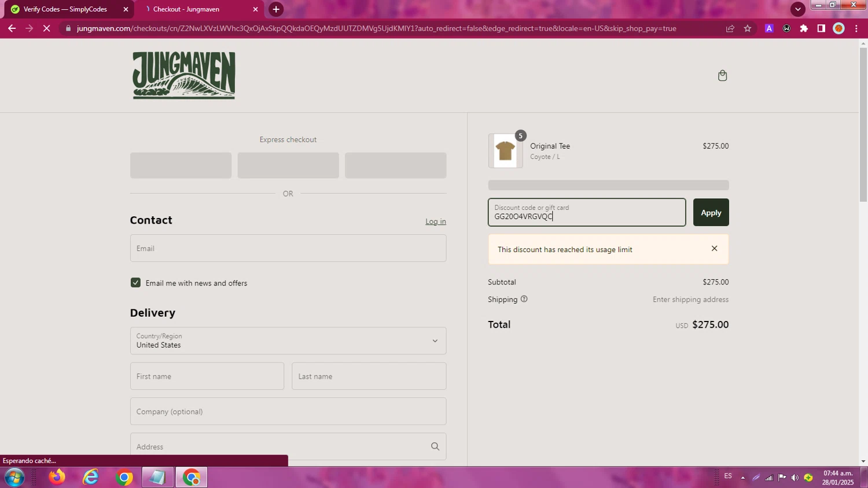Toggle Email me with news and offers
Viewport: 868px width, 488px height.
[x=135, y=283]
